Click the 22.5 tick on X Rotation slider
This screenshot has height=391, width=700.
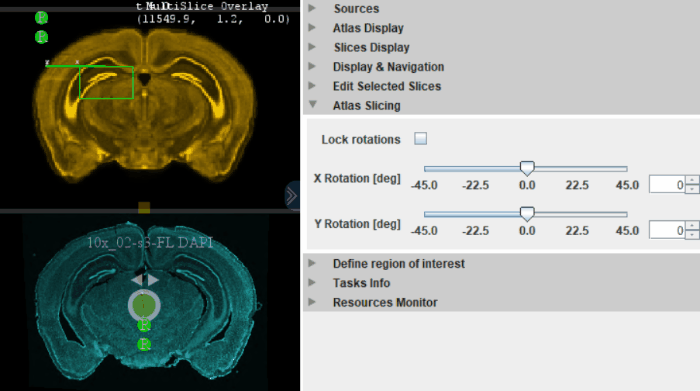(x=577, y=185)
